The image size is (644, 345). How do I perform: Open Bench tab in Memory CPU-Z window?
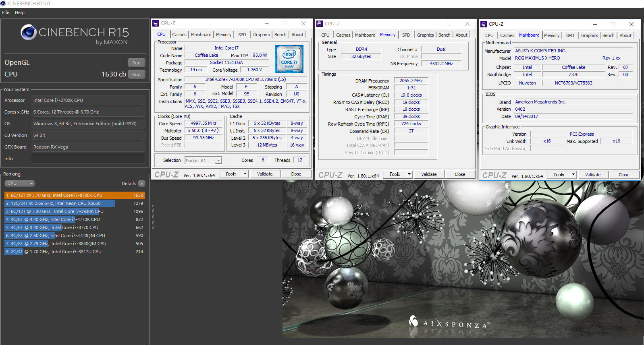click(445, 35)
